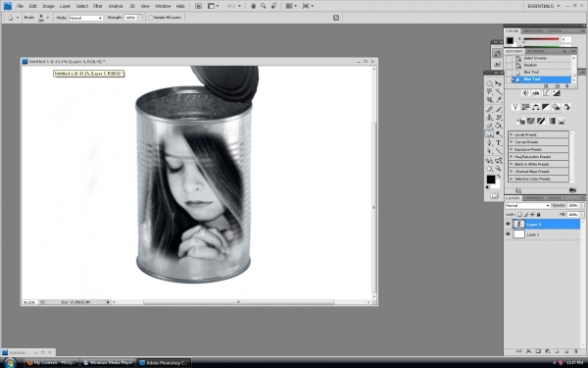Open the File menu

[20, 6]
